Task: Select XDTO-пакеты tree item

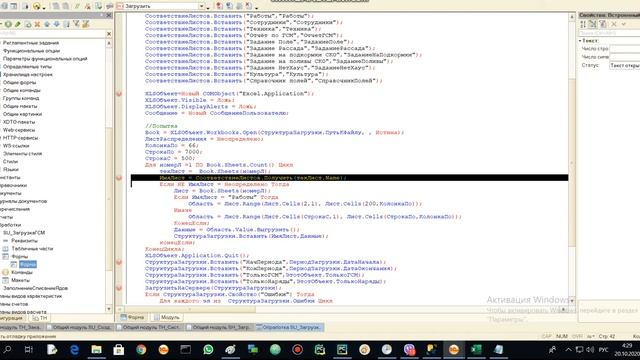Action: coord(19,122)
